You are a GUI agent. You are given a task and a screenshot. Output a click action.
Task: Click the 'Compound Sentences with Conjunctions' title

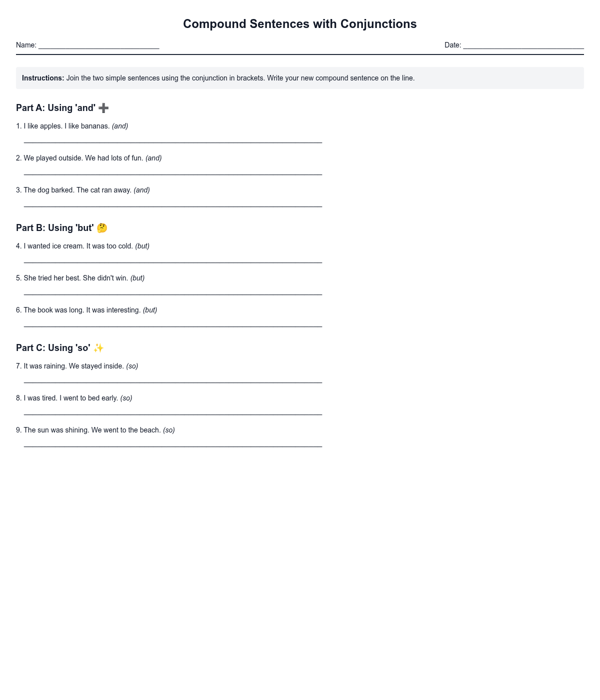(x=299, y=24)
